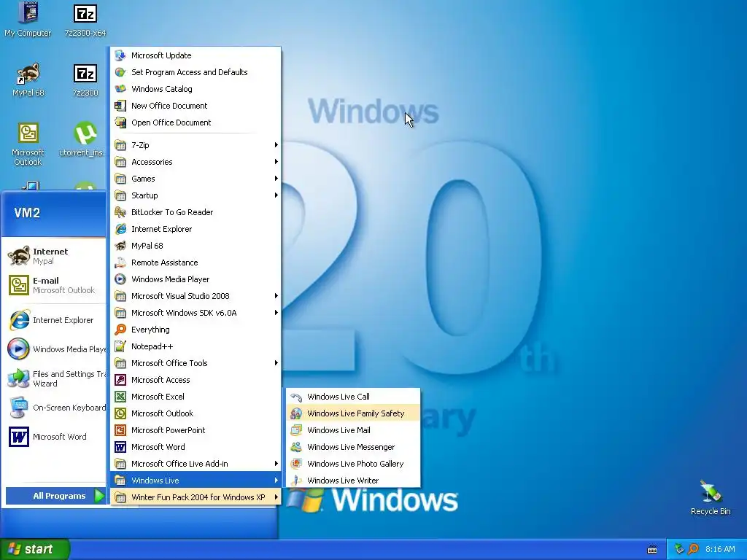
Task: Launch Remote Assistance from programs list
Action: (x=196, y=262)
